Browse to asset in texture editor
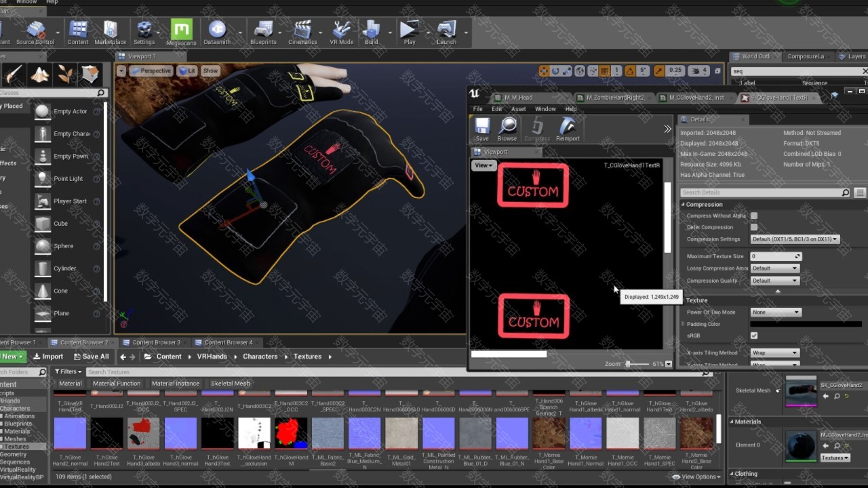868x488 pixels. (507, 129)
